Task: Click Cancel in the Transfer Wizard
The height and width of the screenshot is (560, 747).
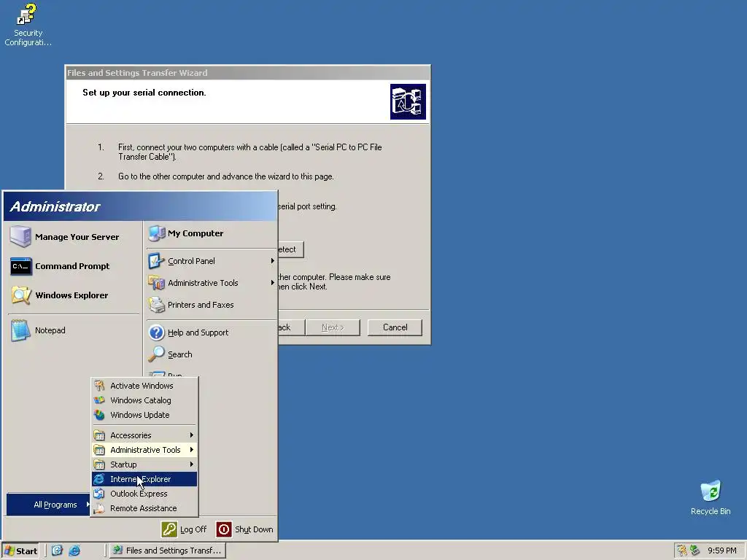Action: (395, 327)
